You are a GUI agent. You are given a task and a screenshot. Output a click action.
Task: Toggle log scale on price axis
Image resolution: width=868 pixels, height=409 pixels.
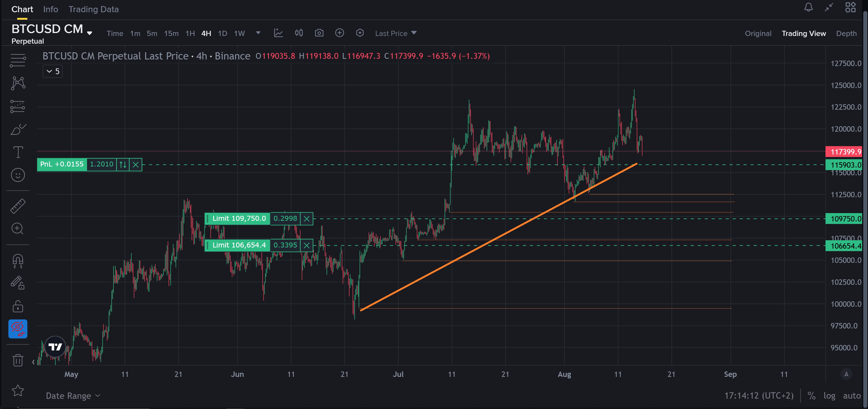tap(829, 395)
